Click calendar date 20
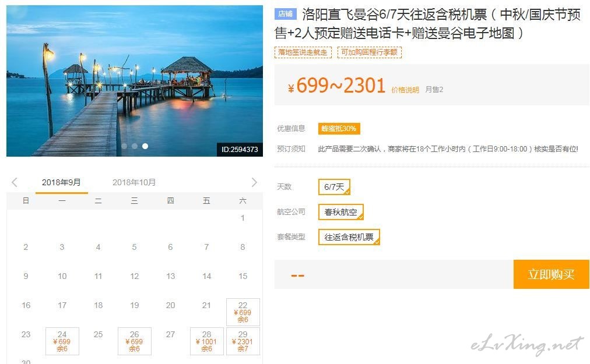This screenshot has width=590, height=364. [170, 305]
